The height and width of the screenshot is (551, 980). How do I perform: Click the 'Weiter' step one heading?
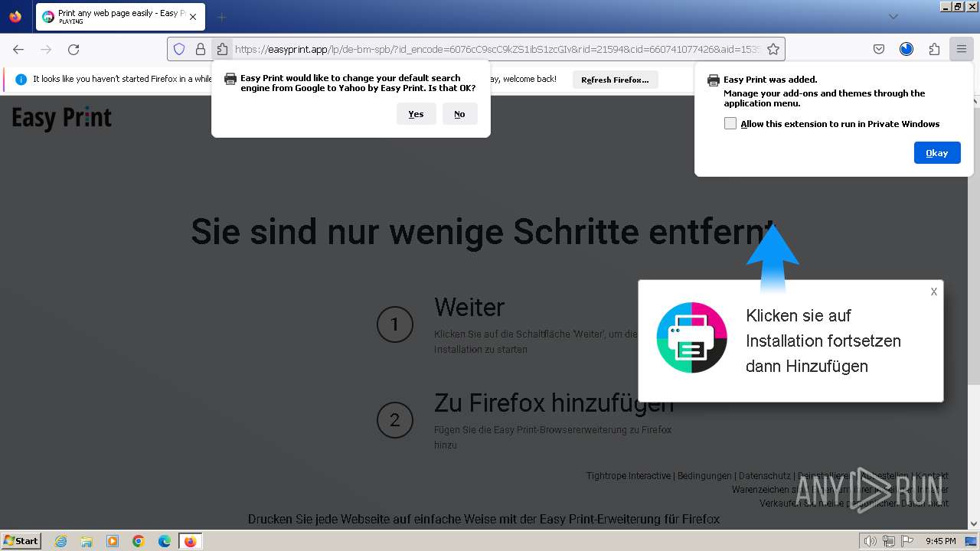coord(469,307)
